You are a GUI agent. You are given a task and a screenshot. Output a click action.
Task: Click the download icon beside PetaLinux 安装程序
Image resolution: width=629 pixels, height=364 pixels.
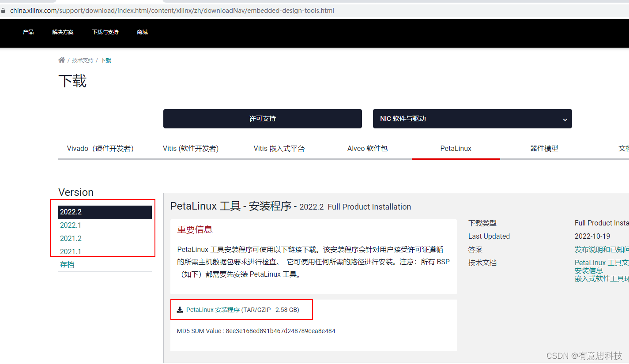(x=180, y=309)
